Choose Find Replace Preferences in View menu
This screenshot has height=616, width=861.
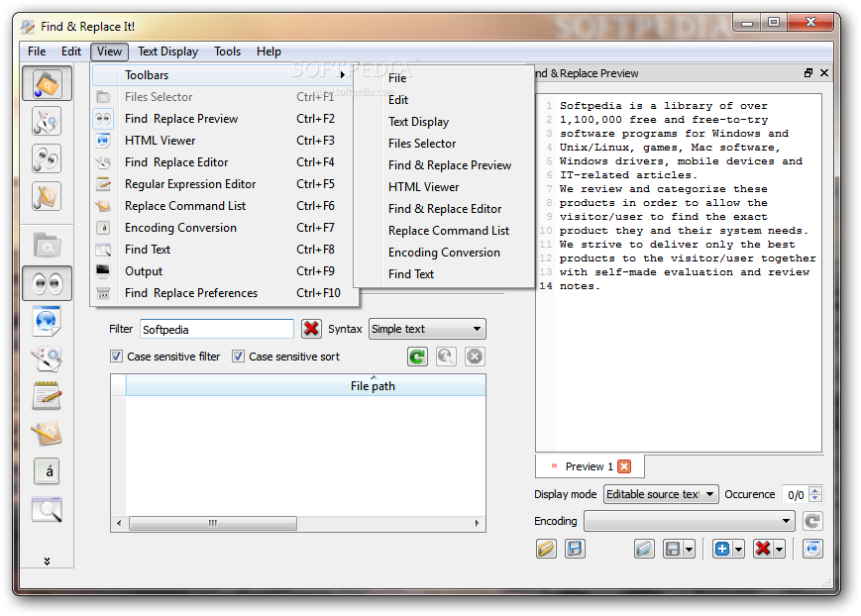225,293
